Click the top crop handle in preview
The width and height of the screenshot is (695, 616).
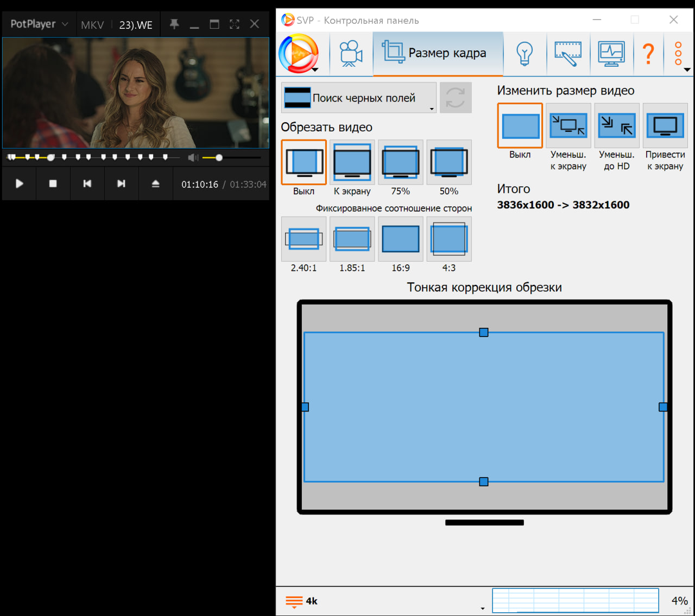click(483, 332)
